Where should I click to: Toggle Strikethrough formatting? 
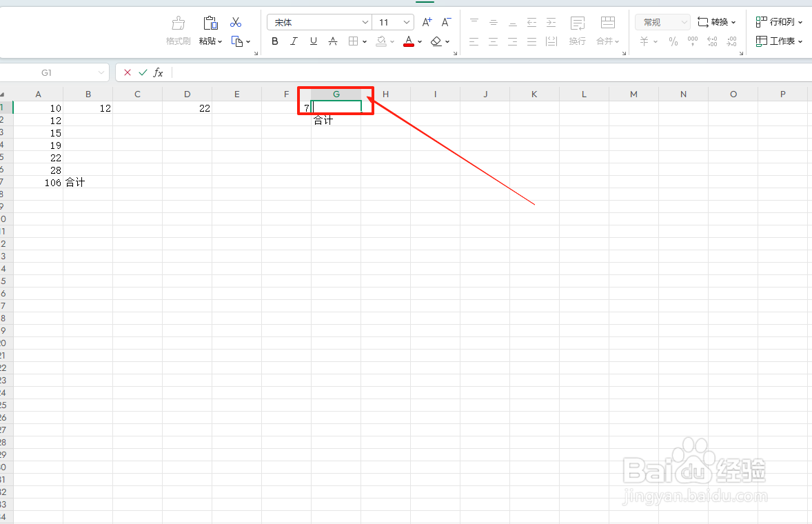tap(333, 41)
